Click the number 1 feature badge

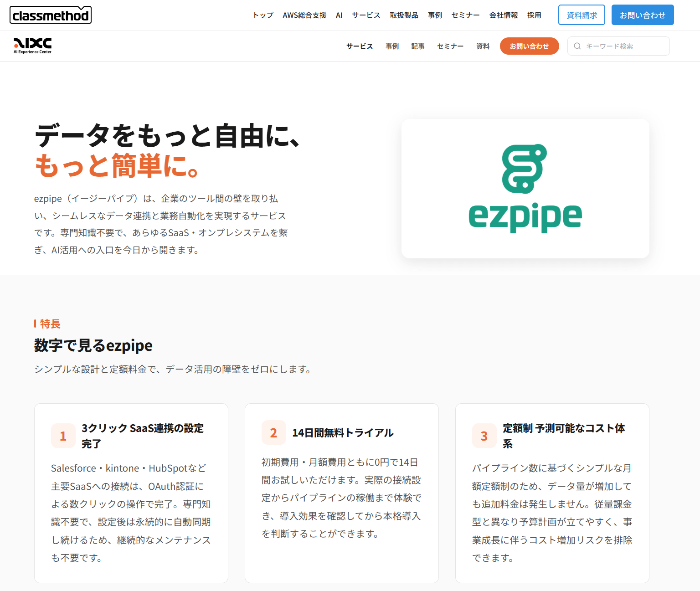pos(63,436)
